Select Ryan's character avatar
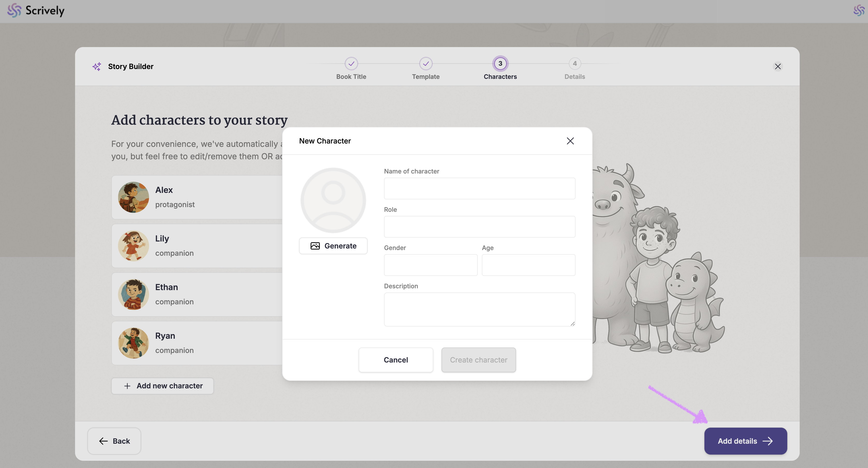The width and height of the screenshot is (868, 468). coord(134,343)
